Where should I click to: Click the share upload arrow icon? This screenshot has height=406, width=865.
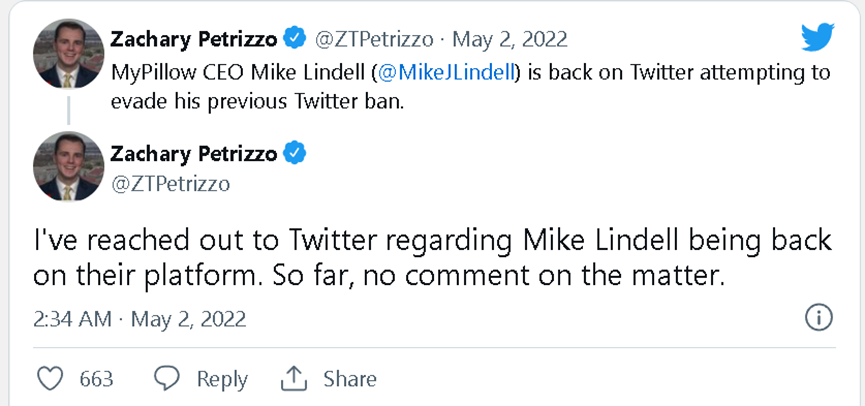(293, 379)
